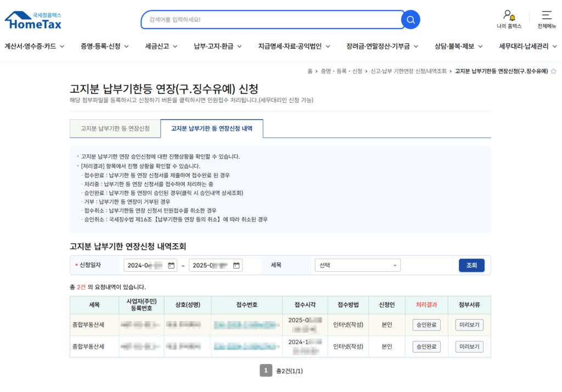The width and height of the screenshot is (562, 392).
Task: Click the search input field
Action: click(272, 20)
